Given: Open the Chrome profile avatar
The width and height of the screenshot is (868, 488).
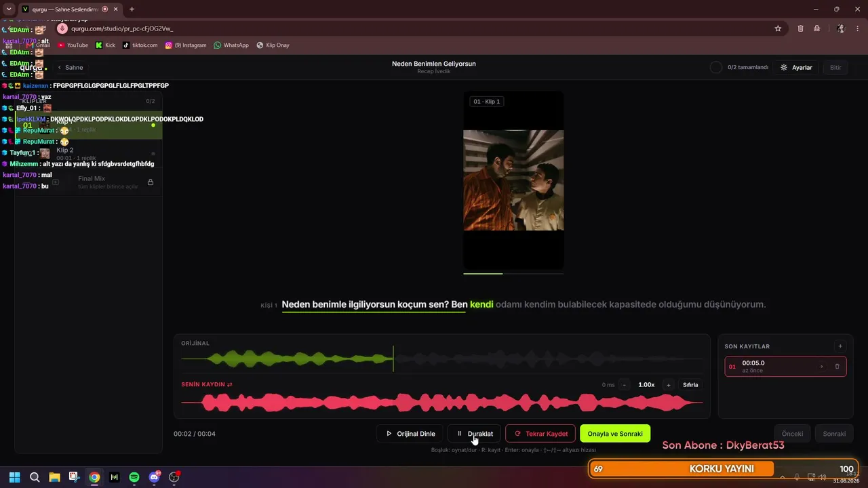Looking at the screenshot, I should coord(841,28).
